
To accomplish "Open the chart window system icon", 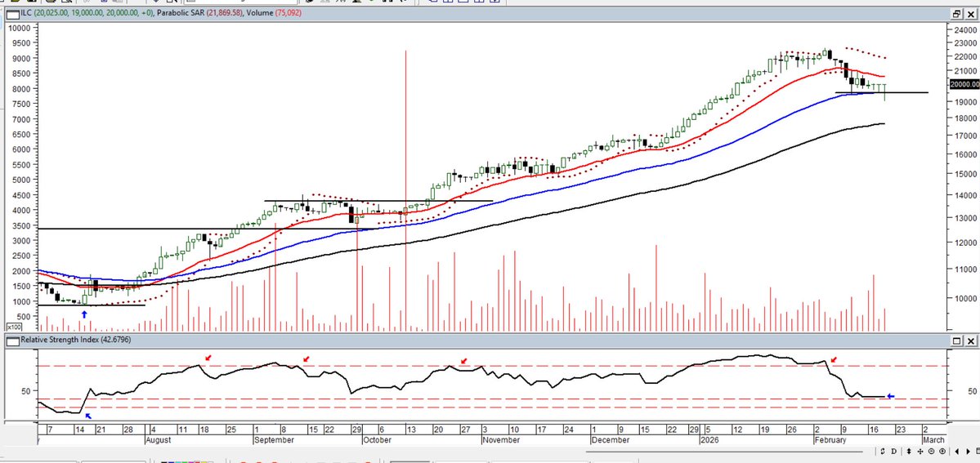I will (x=12, y=14).
